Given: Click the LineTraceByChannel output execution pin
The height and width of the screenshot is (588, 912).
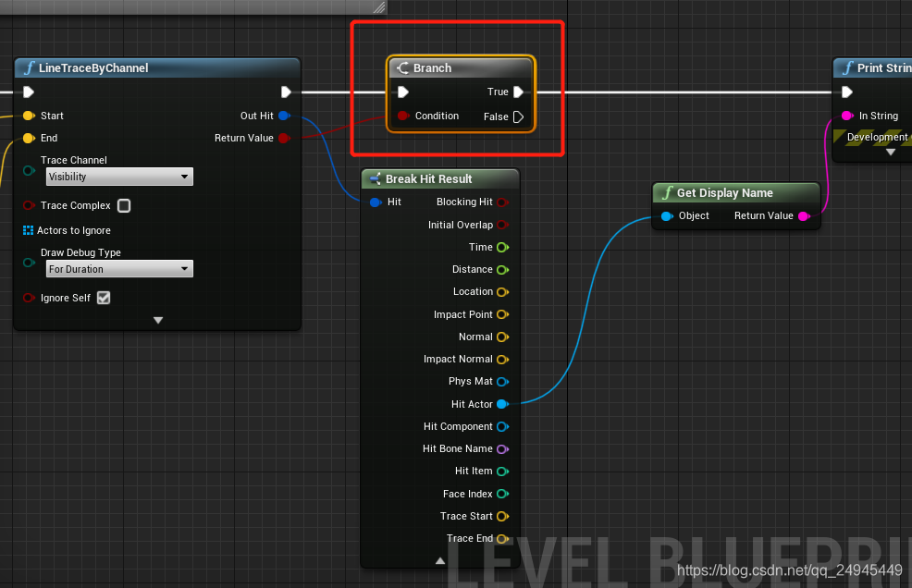Looking at the screenshot, I should tap(286, 92).
